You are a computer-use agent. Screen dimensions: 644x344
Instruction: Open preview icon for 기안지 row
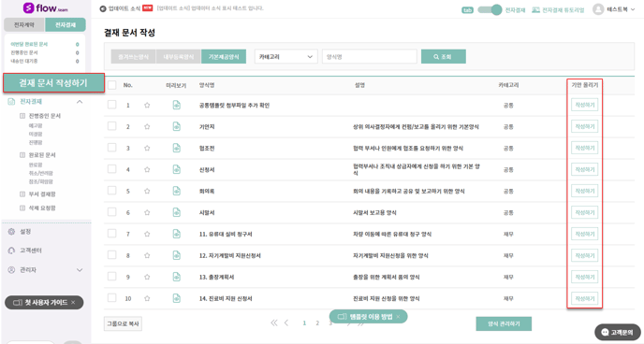(177, 126)
